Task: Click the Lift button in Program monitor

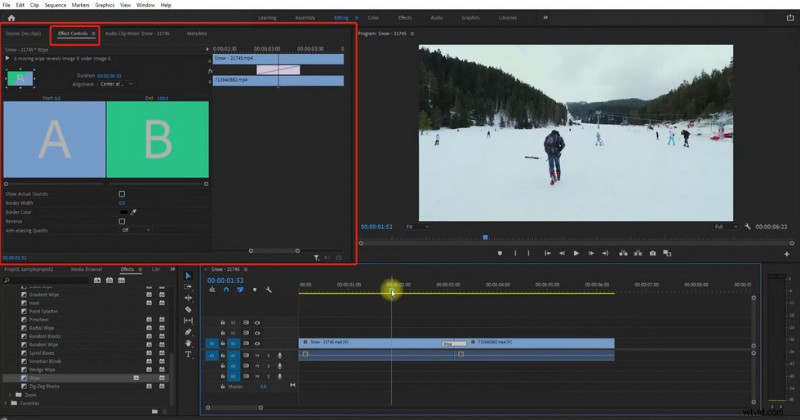Action: 623,253
